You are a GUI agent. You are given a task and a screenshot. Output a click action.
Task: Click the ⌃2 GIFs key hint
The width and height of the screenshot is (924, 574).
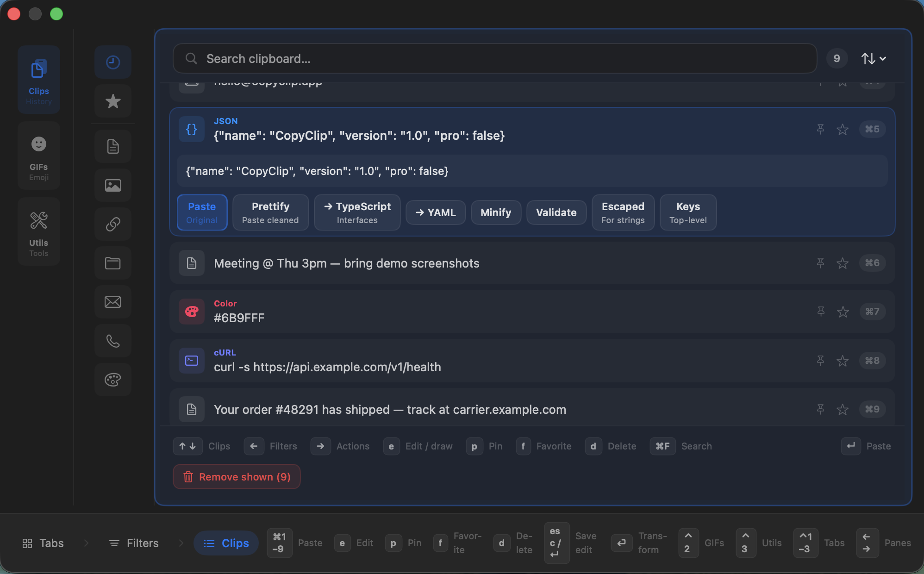tap(701, 543)
